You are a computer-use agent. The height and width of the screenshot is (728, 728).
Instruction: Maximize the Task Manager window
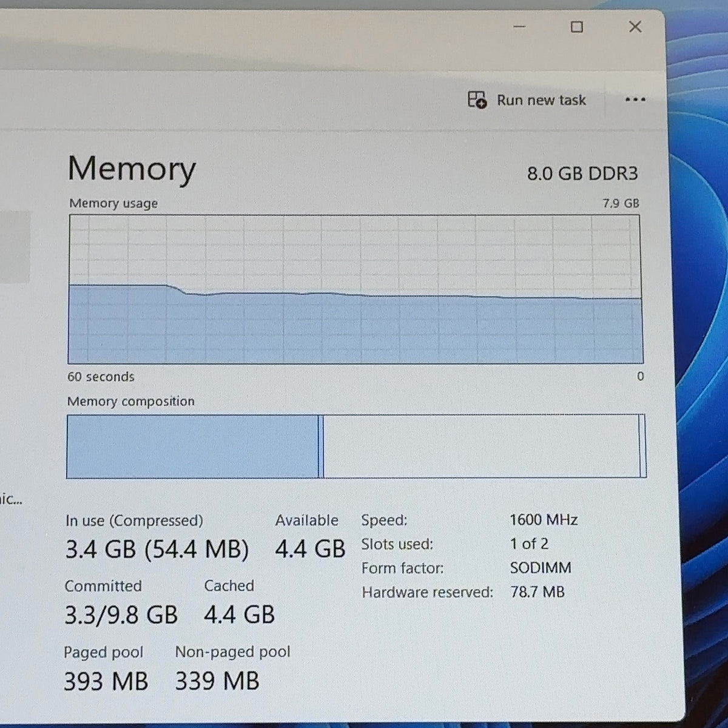click(x=577, y=27)
